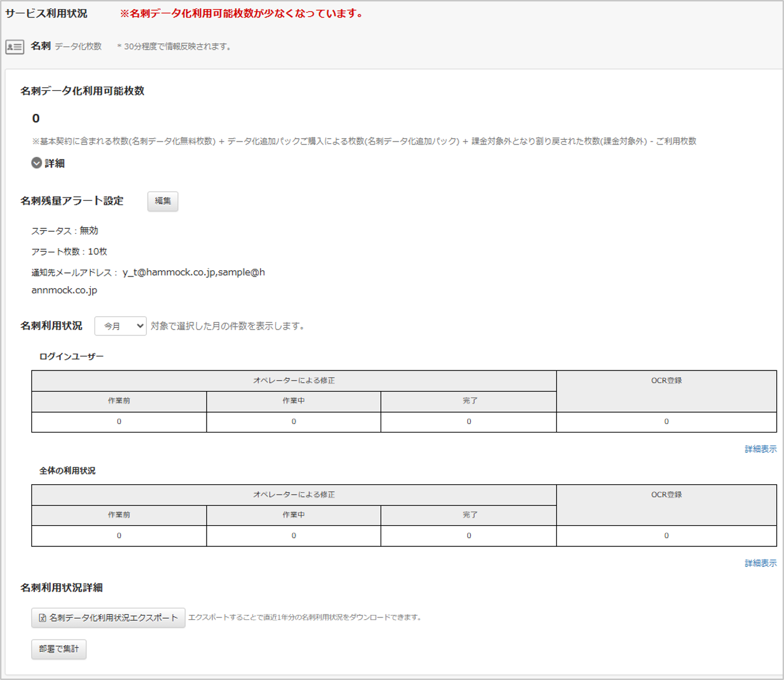Click 完了 column header in ログインユーザー table

(x=469, y=402)
